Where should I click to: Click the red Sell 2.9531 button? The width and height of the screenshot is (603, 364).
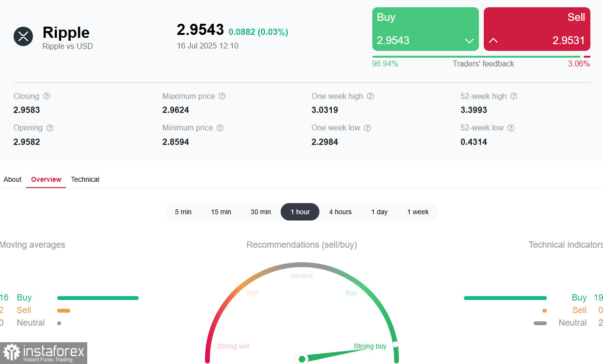click(537, 29)
